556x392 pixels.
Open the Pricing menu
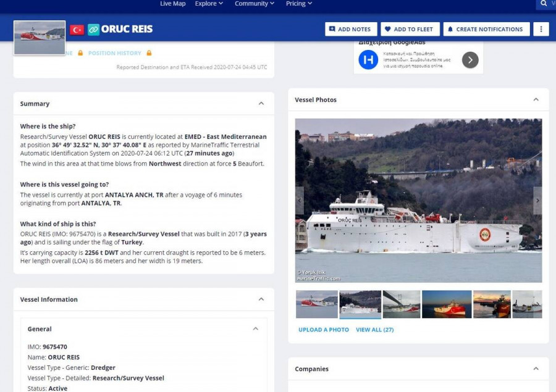[x=299, y=4]
